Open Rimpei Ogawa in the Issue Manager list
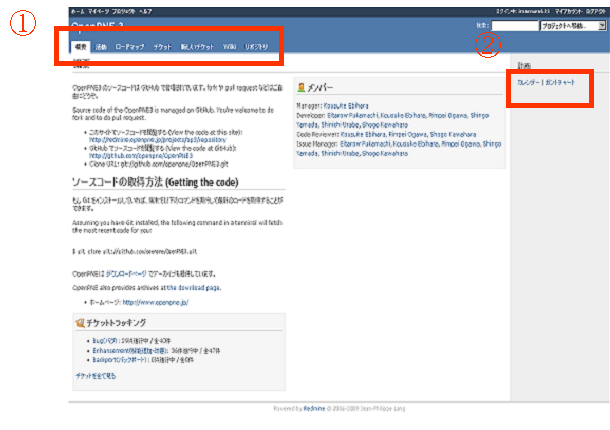Image resolution: width=610 pixels, height=430 pixels. tap(461, 144)
